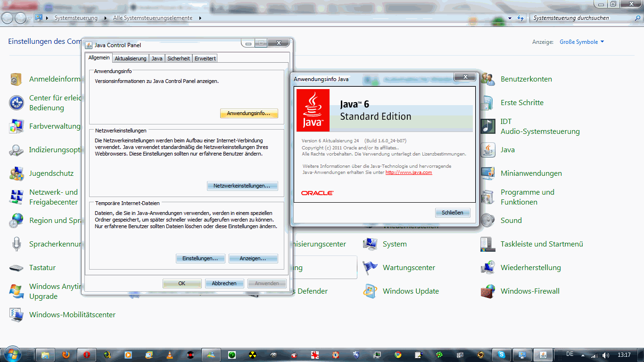Click the Anwendungsinfo... button
This screenshot has height=362, width=644.
coord(249,114)
